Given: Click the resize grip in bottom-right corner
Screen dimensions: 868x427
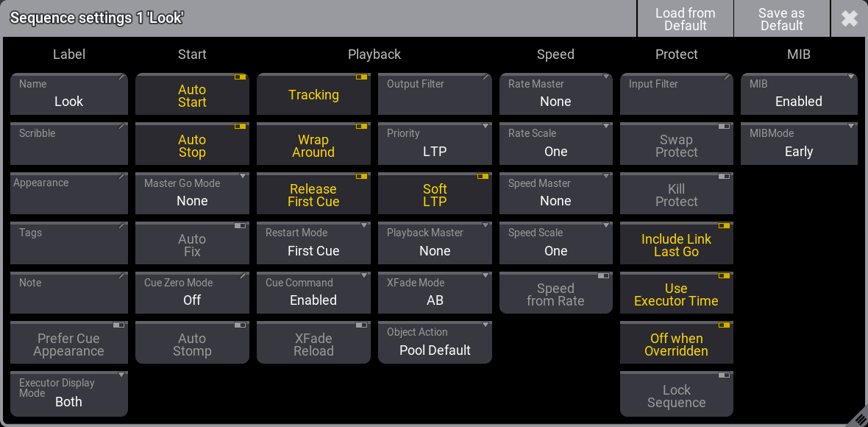Looking at the screenshot, I should (858, 417).
